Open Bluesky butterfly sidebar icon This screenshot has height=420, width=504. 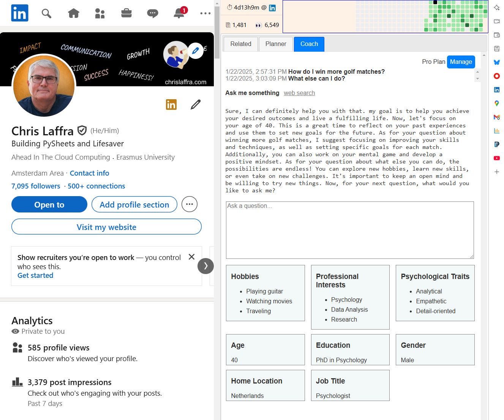497,62
